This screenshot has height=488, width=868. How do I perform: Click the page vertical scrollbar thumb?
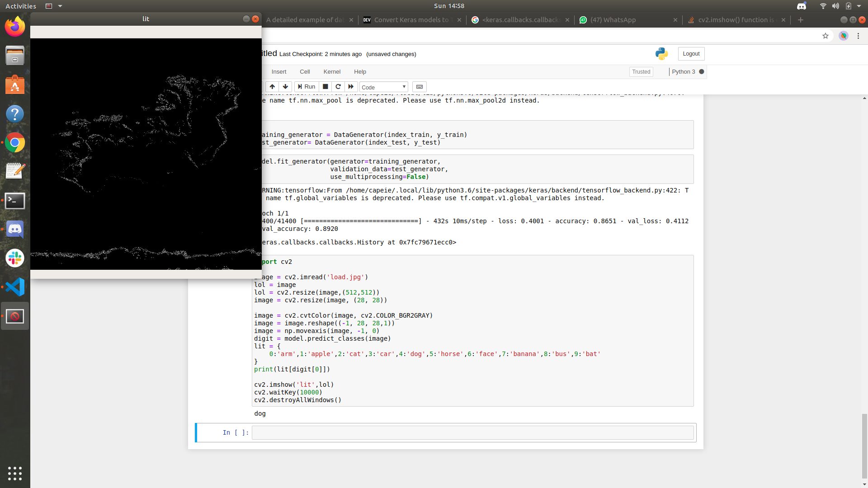point(864,445)
